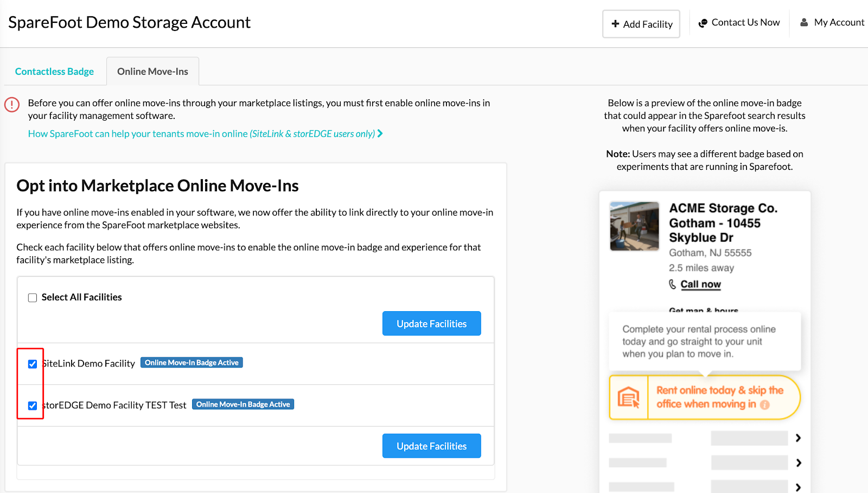
Task: Click the chat icon beside Contact Us Now
Action: (x=703, y=23)
